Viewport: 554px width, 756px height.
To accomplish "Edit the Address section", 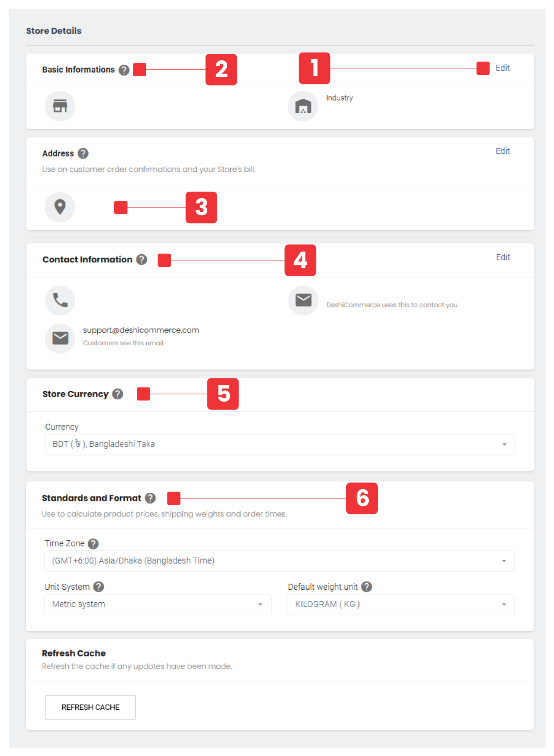I will pos(502,151).
